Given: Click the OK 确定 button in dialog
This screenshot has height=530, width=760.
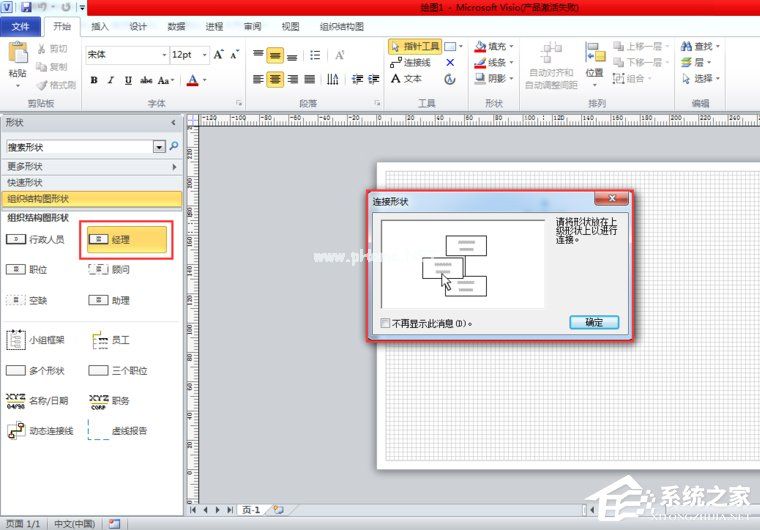Looking at the screenshot, I should (594, 322).
